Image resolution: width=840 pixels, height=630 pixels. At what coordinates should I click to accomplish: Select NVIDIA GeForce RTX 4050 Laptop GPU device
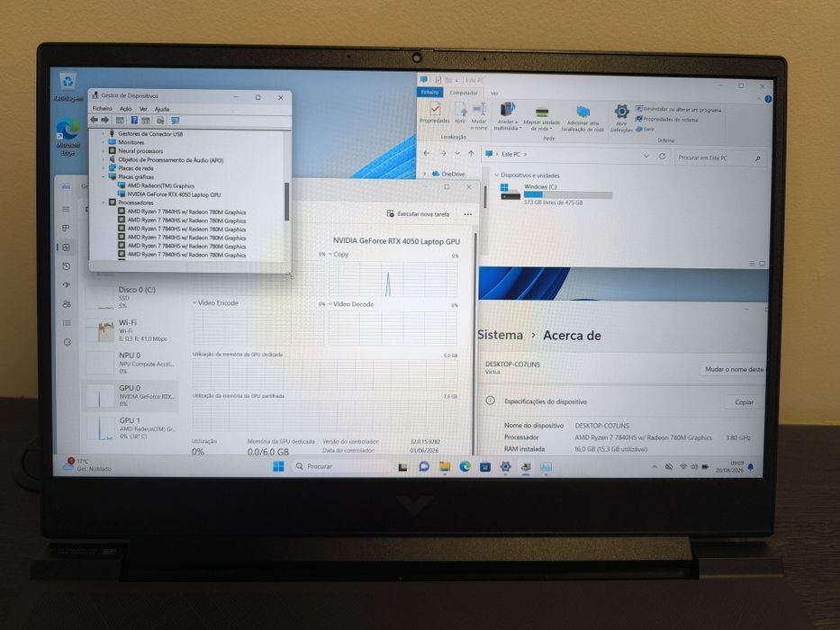coord(174,194)
